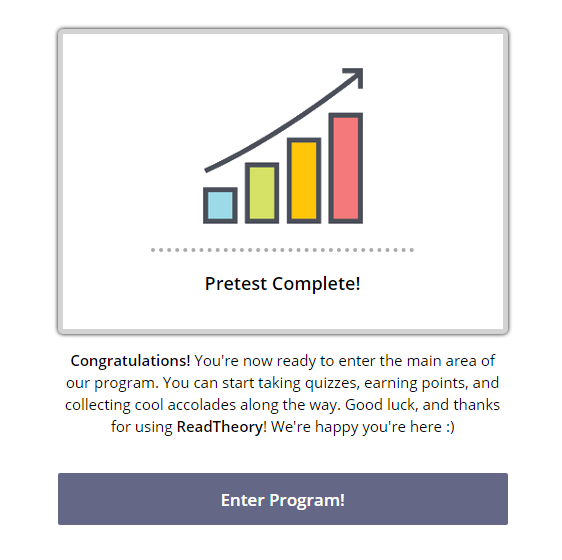Click the blue bar in the chart

220,205
